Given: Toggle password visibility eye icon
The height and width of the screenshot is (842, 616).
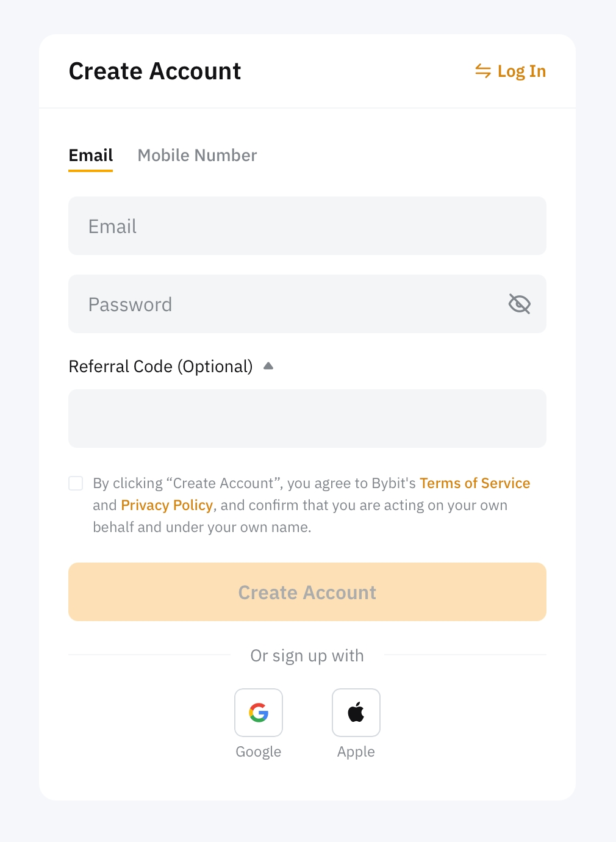Looking at the screenshot, I should 520,304.
